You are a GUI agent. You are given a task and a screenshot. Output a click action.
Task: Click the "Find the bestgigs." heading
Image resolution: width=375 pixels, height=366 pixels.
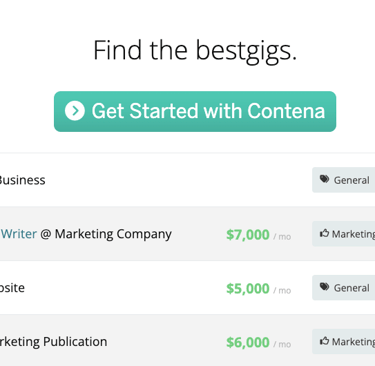coord(195,51)
